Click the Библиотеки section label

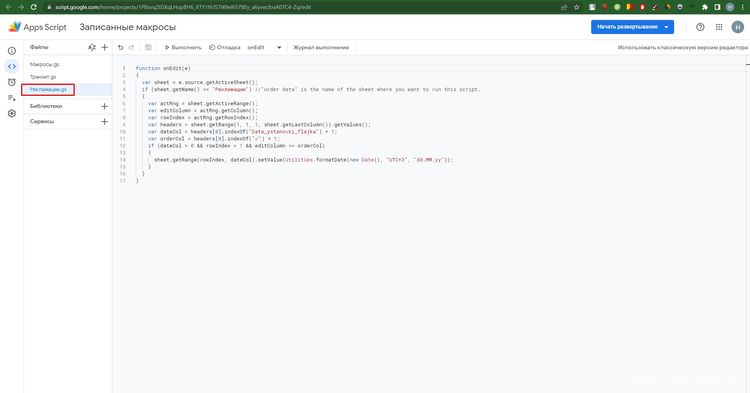tap(46, 106)
